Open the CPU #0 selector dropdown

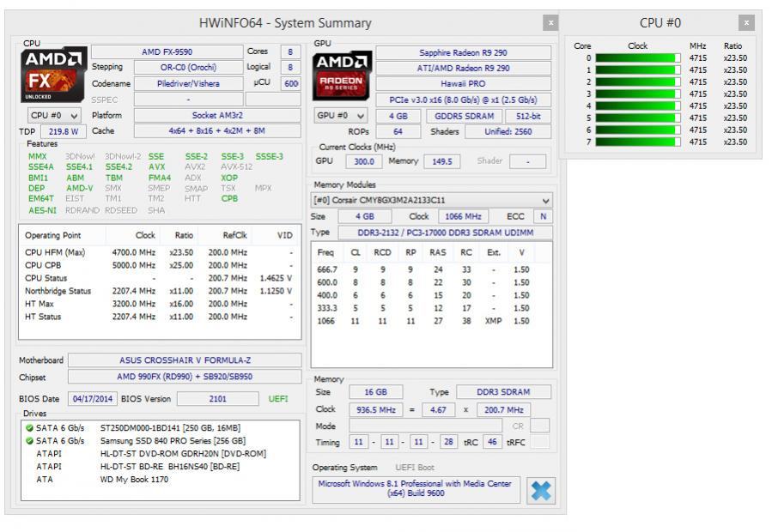(53, 116)
